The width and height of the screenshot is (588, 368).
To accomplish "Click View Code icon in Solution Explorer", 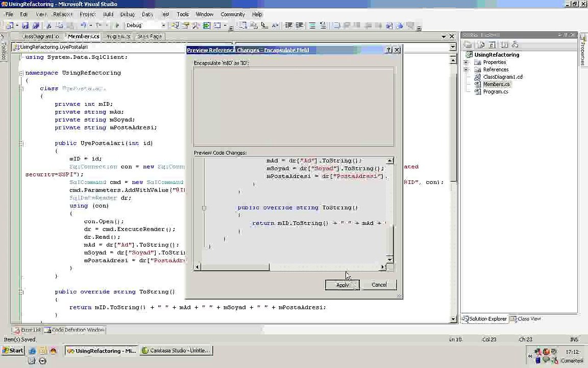I will 504,44.
